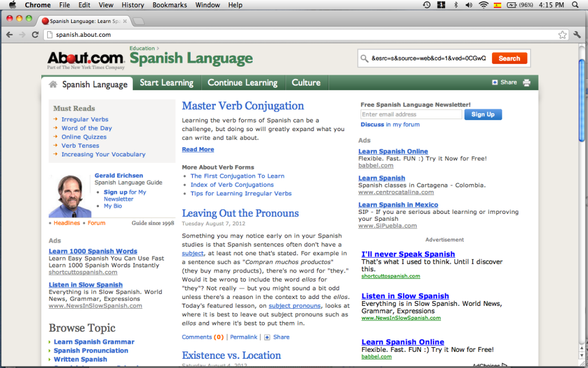The width and height of the screenshot is (588, 368).
Task: Click the share icon below article comments
Action: [267, 337]
